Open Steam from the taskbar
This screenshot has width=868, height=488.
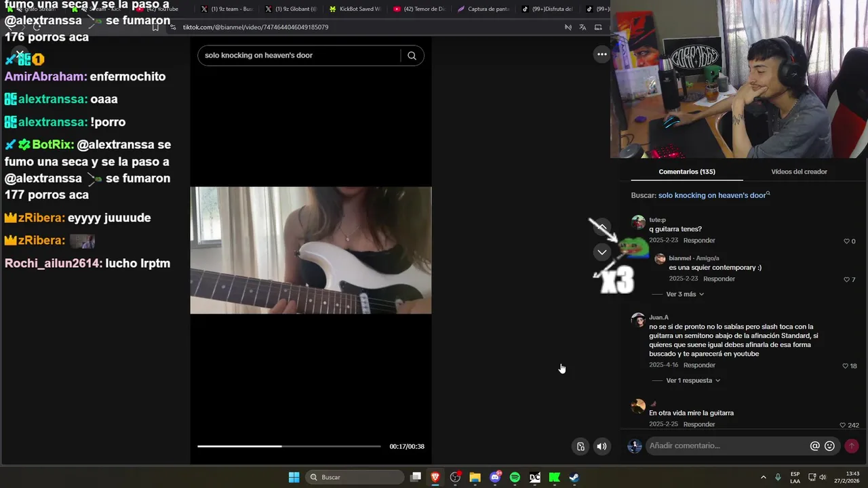574,477
